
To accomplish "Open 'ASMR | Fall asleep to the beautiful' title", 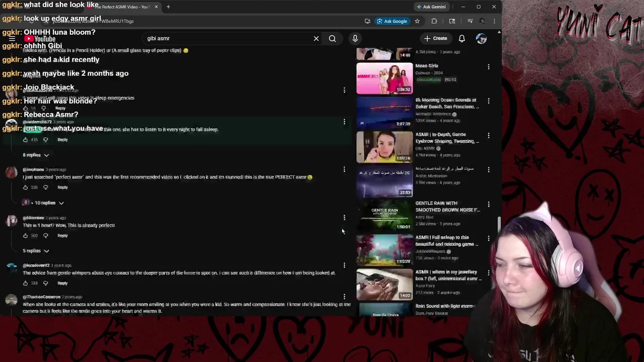I will (446, 241).
